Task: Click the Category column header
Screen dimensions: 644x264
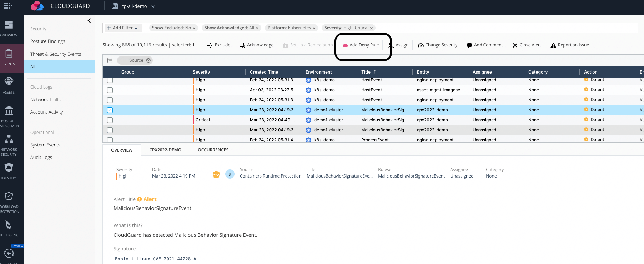Action: pos(538,72)
